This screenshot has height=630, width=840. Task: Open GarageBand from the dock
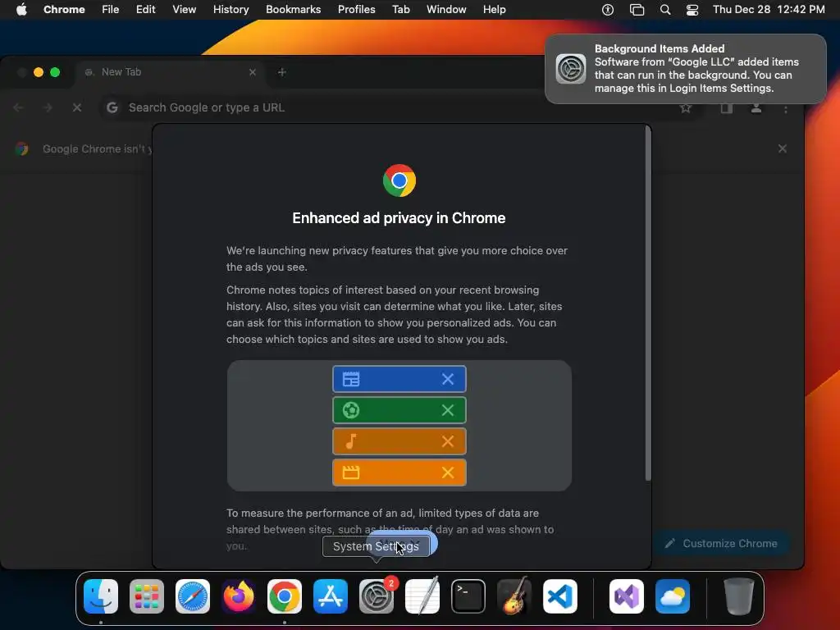tap(514, 596)
